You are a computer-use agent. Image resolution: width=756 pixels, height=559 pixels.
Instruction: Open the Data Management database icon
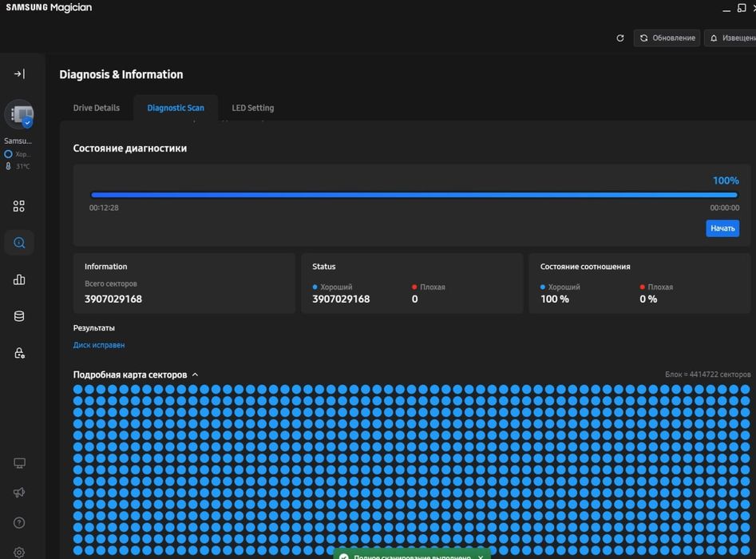coord(19,316)
